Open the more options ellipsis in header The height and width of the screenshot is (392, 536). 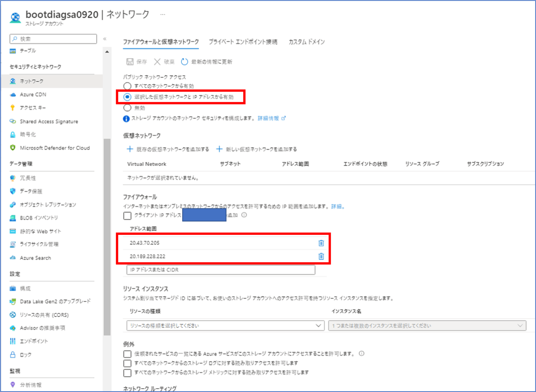(163, 15)
